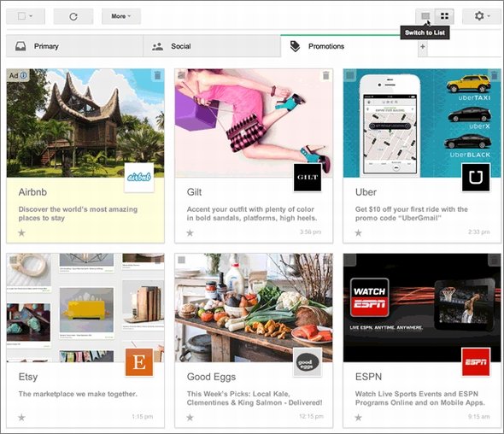Add a new tab with plus button

423,47
